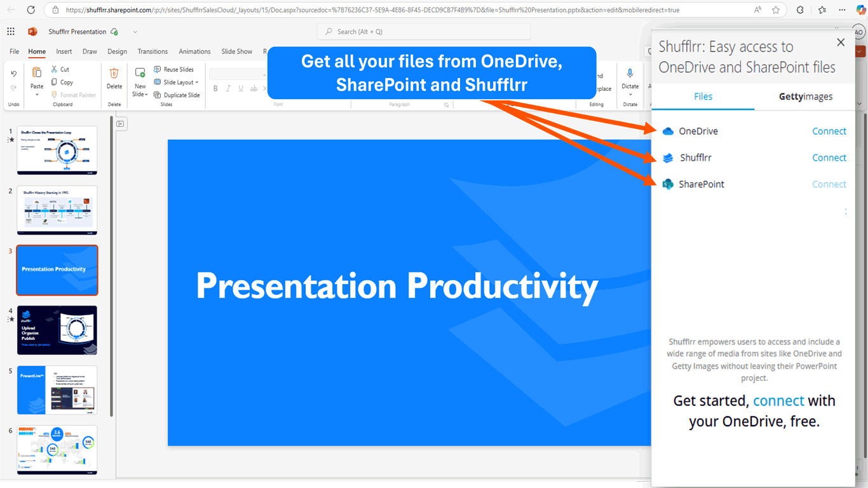Open browser settings and more menu

[842, 10]
